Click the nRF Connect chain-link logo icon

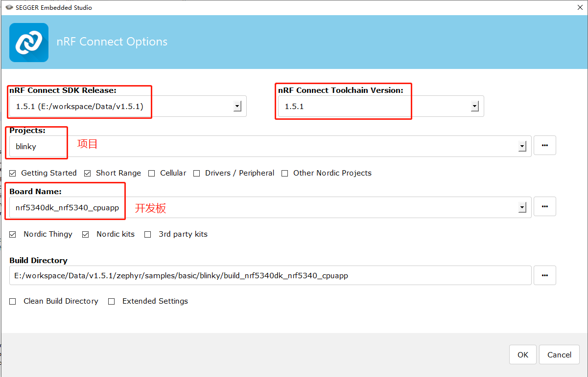tap(29, 43)
